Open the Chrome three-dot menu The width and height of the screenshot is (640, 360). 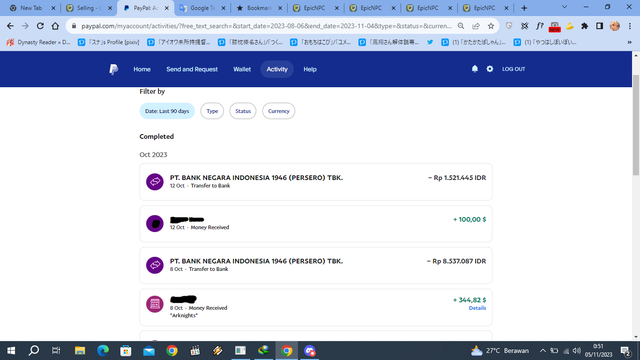pos(630,26)
